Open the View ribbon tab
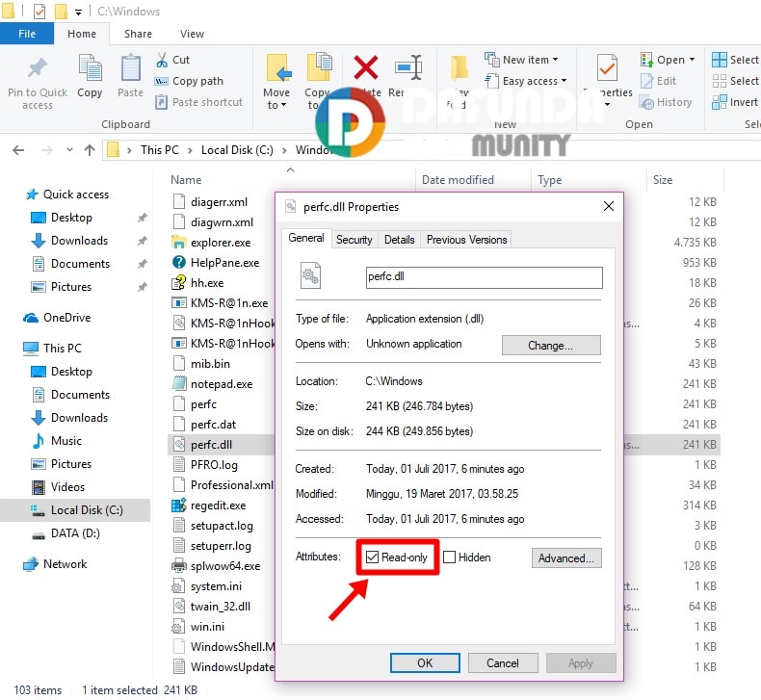Screen dimensions: 761x700 pos(192,34)
